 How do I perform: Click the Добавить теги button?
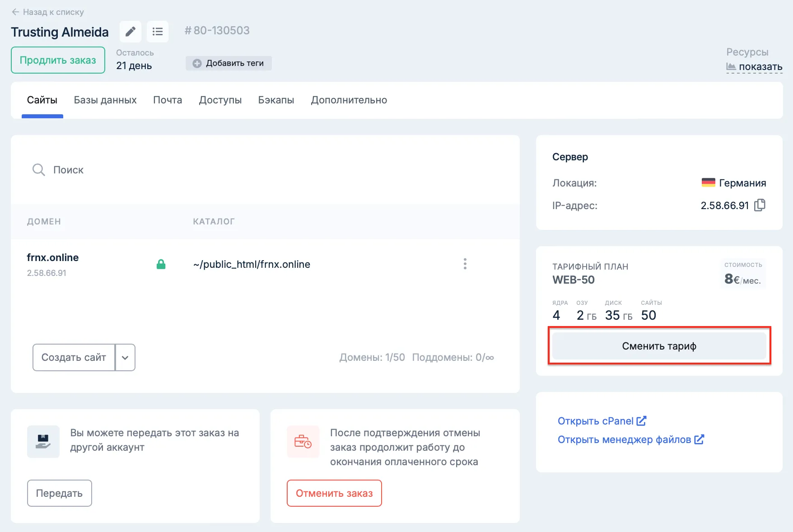coord(229,63)
